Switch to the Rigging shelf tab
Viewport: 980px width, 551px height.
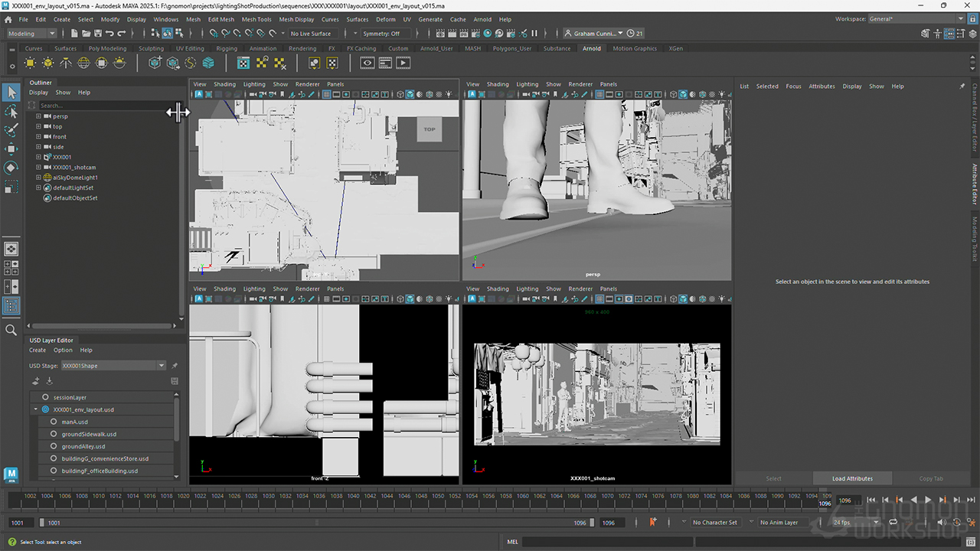pos(227,48)
